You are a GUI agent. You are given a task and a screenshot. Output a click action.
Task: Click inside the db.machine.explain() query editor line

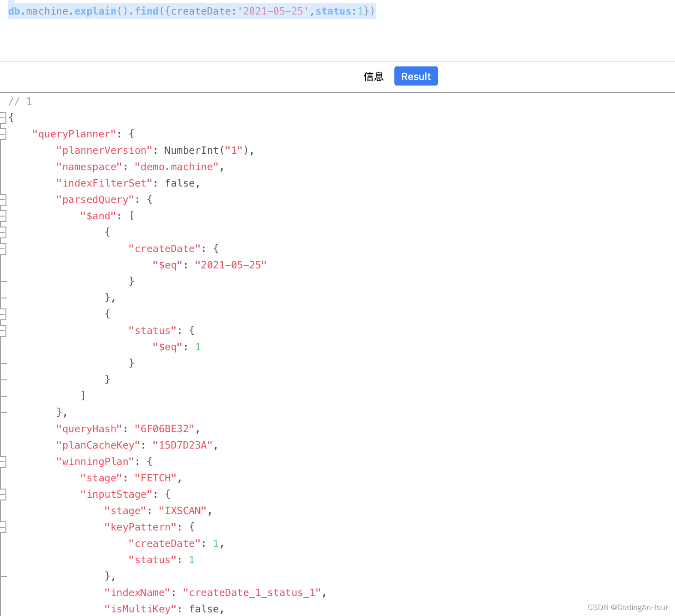191,11
